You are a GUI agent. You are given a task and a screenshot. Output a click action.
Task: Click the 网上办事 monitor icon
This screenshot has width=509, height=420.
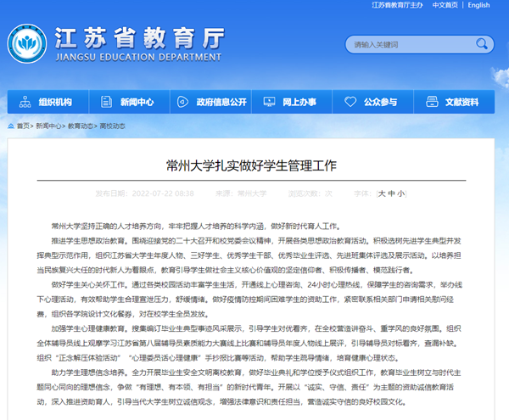pos(270,102)
